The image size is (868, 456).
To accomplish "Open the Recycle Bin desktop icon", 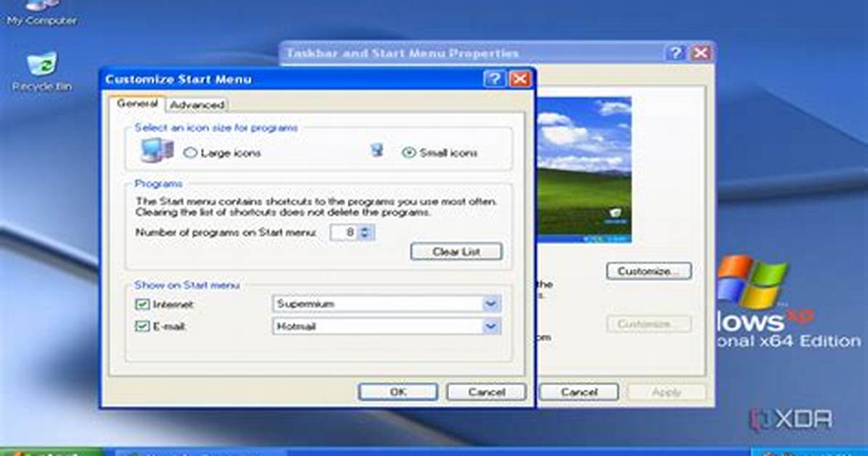I will pyautogui.click(x=42, y=71).
